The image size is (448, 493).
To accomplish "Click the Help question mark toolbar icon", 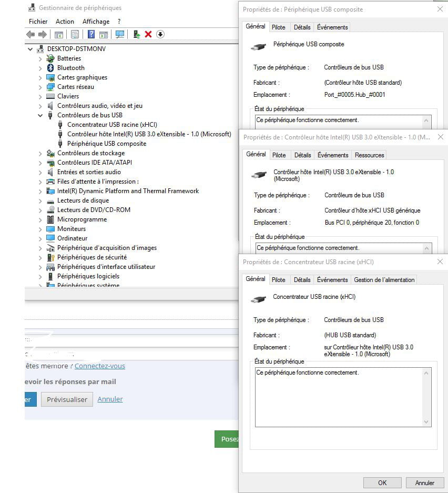I will point(91,34).
